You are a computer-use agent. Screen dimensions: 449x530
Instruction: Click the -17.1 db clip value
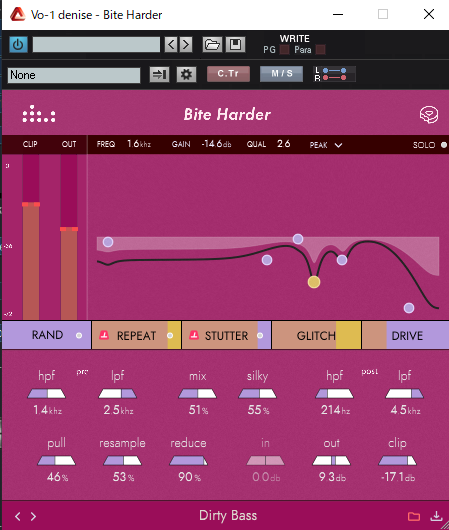(x=398, y=477)
